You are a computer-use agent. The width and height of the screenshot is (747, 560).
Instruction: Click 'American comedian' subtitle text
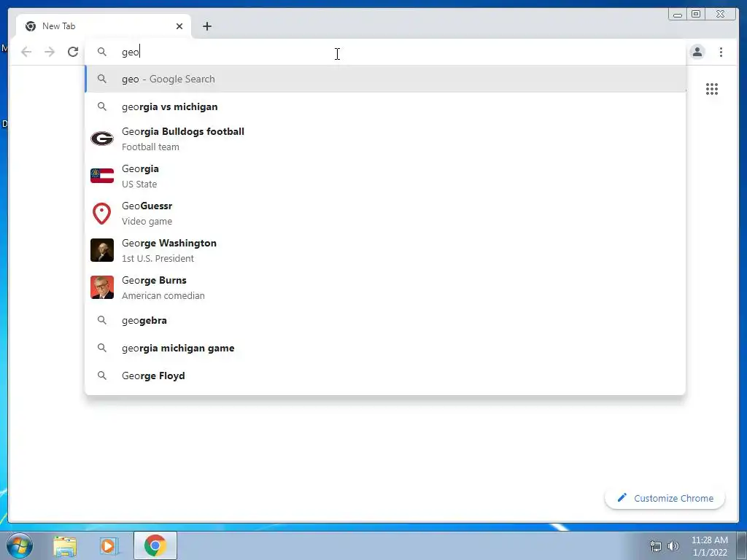(163, 295)
